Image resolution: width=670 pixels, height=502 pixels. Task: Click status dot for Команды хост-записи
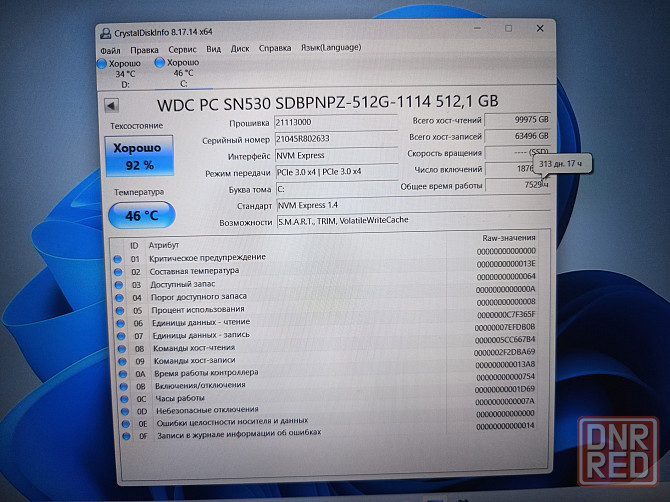click(123, 361)
